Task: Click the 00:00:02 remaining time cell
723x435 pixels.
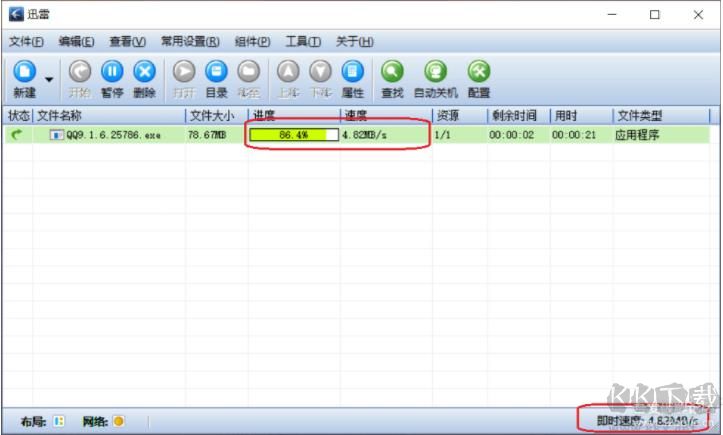Action: coord(511,135)
